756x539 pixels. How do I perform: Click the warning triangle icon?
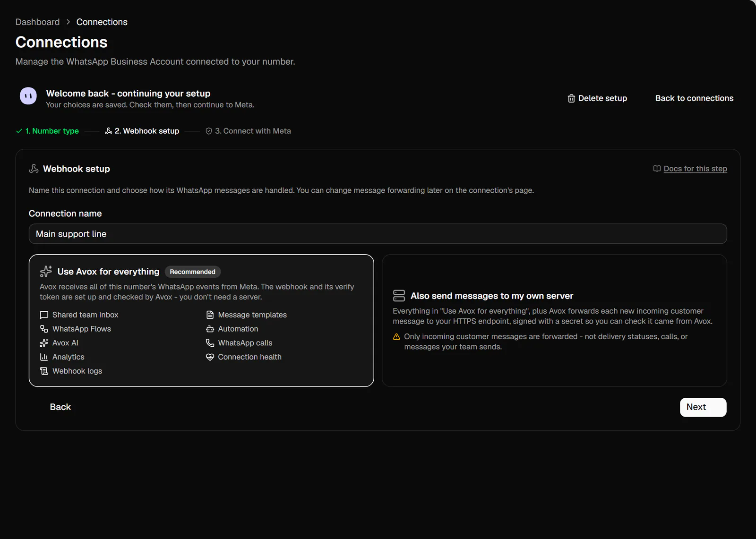click(396, 337)
